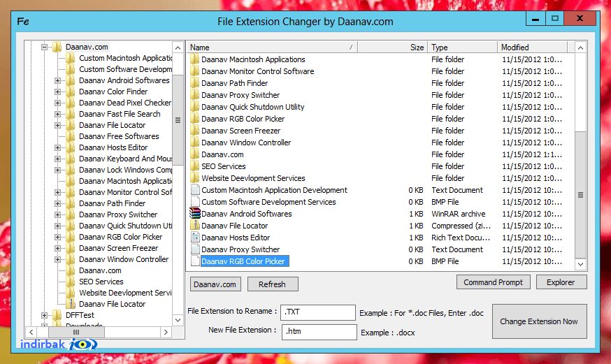This screenshot has width=611, height=364.
Task: Expand Daanav Fast File Search tree node
Action: 57,114
